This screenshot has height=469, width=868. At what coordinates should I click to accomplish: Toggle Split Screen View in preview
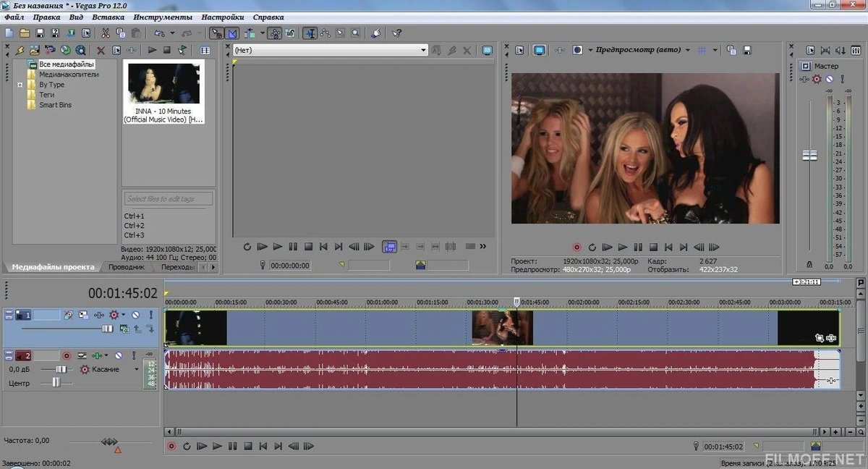pyautogui.click(x=577, y=50)
